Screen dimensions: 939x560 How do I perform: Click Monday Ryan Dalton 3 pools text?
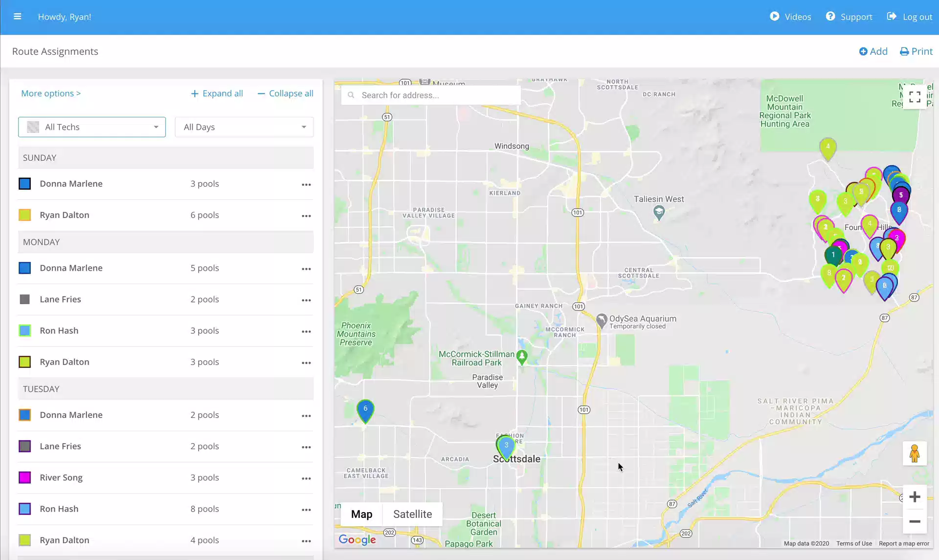pyautogui.click(x=204, y=362)
